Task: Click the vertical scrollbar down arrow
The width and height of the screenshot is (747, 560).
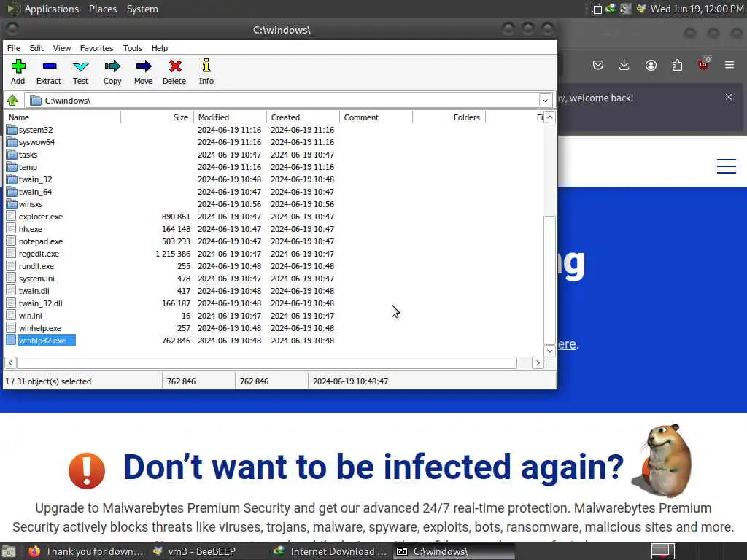Action: [x=549, y=351]
